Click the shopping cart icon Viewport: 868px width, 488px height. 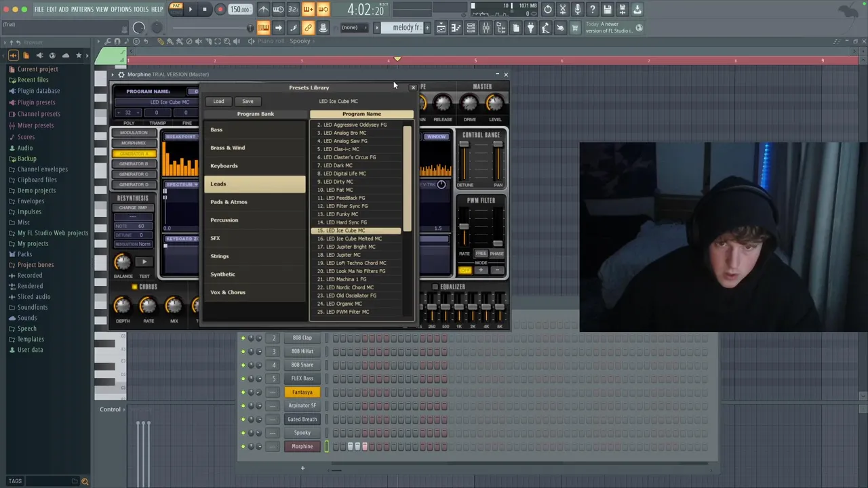pos(575,28)
